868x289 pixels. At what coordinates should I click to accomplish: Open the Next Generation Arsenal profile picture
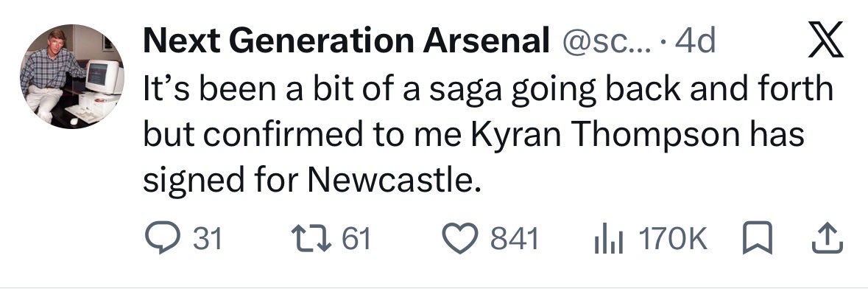(x=72, y=77)
